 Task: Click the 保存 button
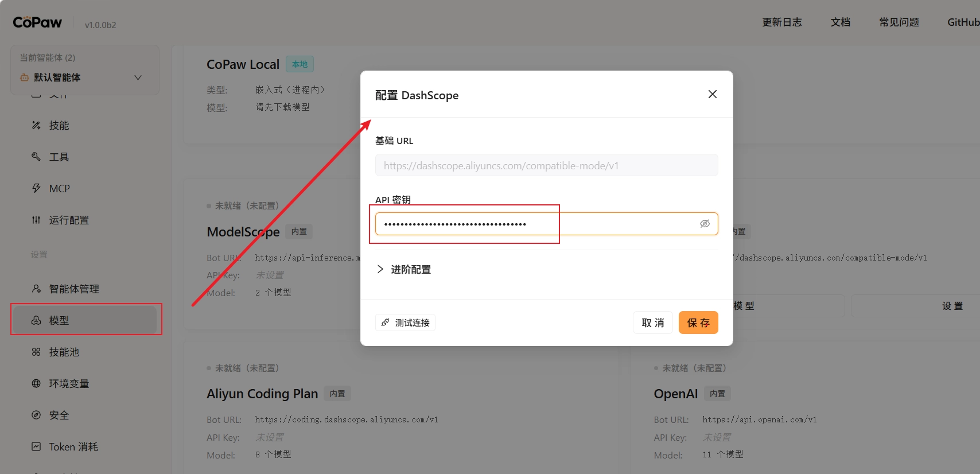(x=698, y=323)
